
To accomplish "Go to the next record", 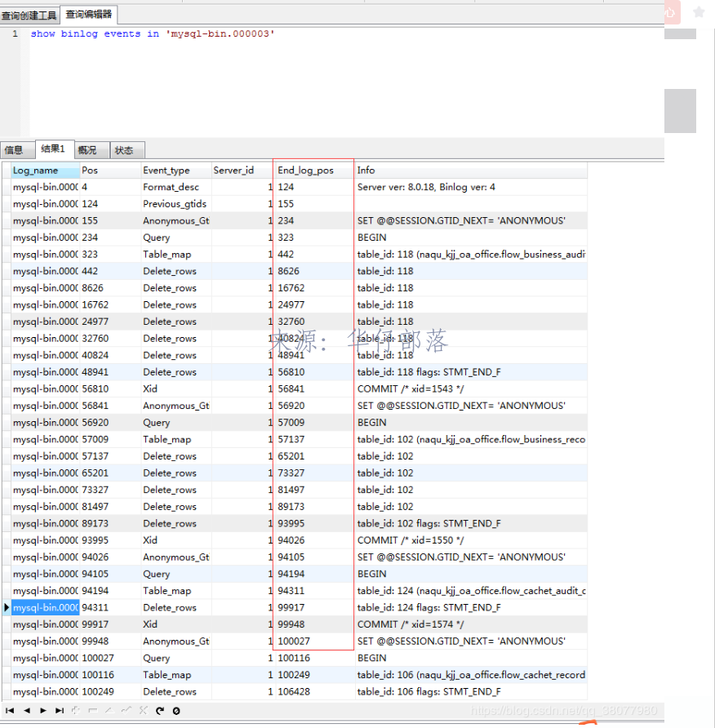I will tap(43, 710).
